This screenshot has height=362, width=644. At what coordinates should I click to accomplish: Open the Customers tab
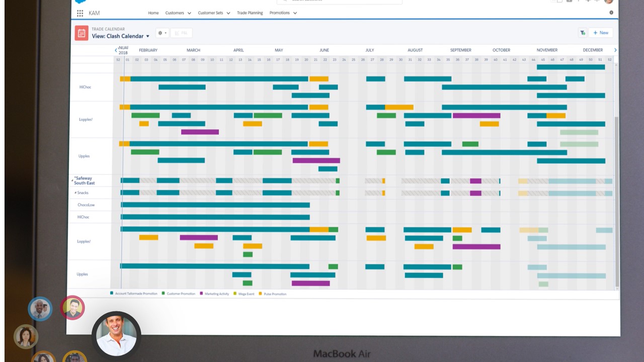(x=175, y=13)
